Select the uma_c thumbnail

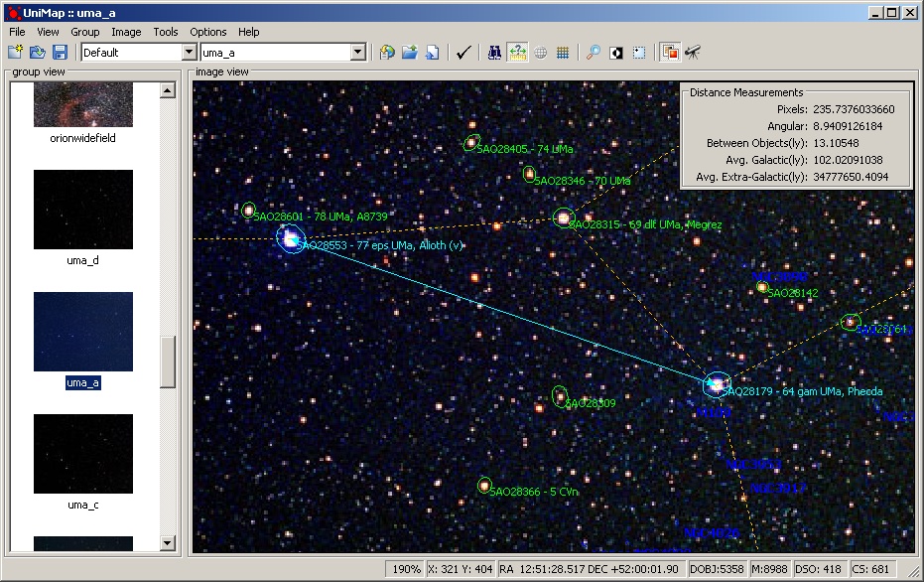click(x=83, y=454)
